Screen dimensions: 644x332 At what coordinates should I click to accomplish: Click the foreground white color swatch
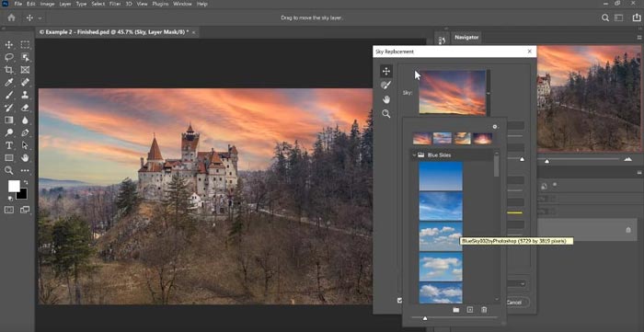[14, 186]
